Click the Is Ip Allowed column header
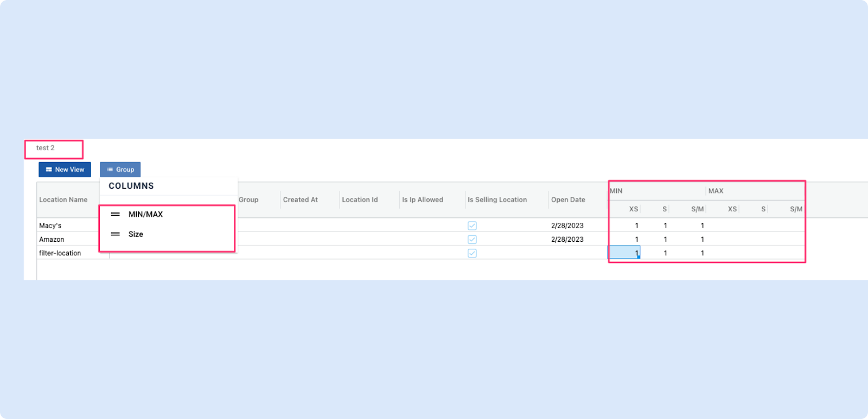Viewport: 868px width, 419px height. (x=423, y=200)
